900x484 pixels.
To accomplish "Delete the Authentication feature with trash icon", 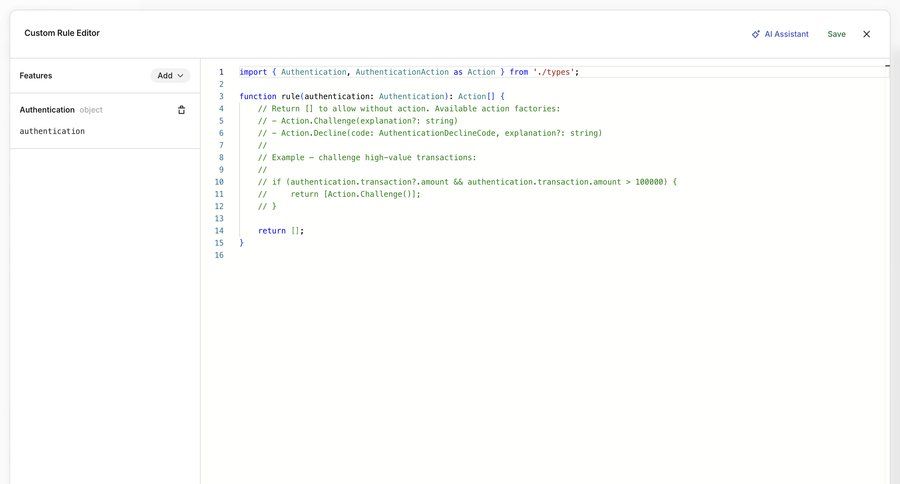I will pos(181,110).
